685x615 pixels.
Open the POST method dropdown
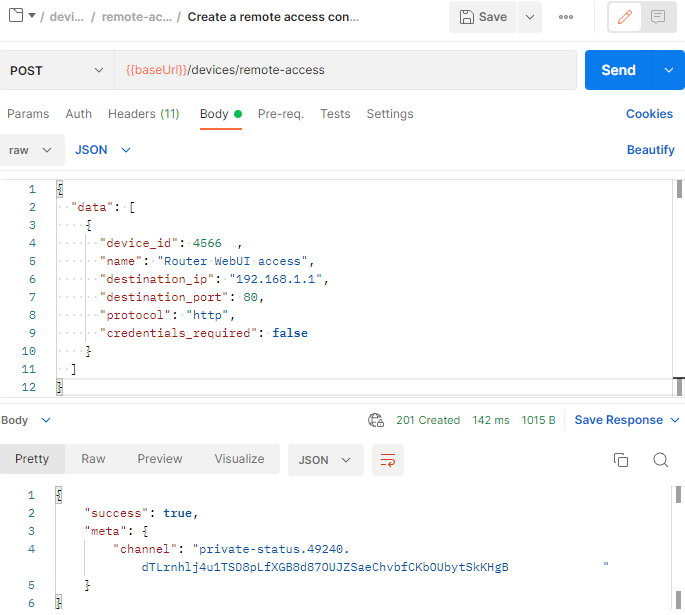coord(55,70)
